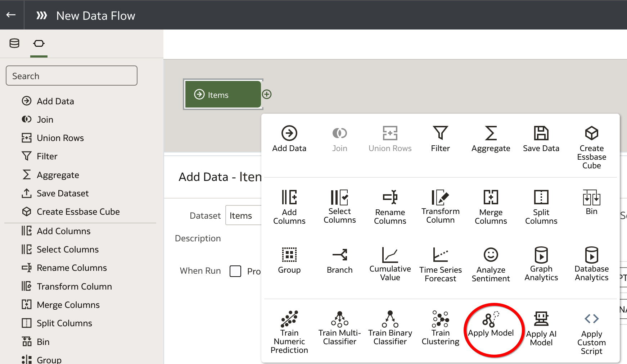Select Bin in the step popup grid
The width and height of the screenshot is (627, 364).
tap(591, 202)
